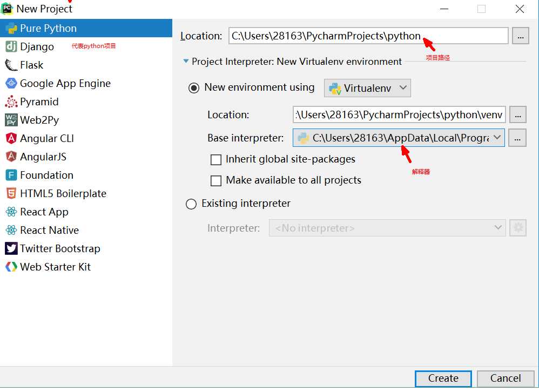Browse for project Location folder
The height and width of the screenshot is (392, 539).
[x=521, y=36]
